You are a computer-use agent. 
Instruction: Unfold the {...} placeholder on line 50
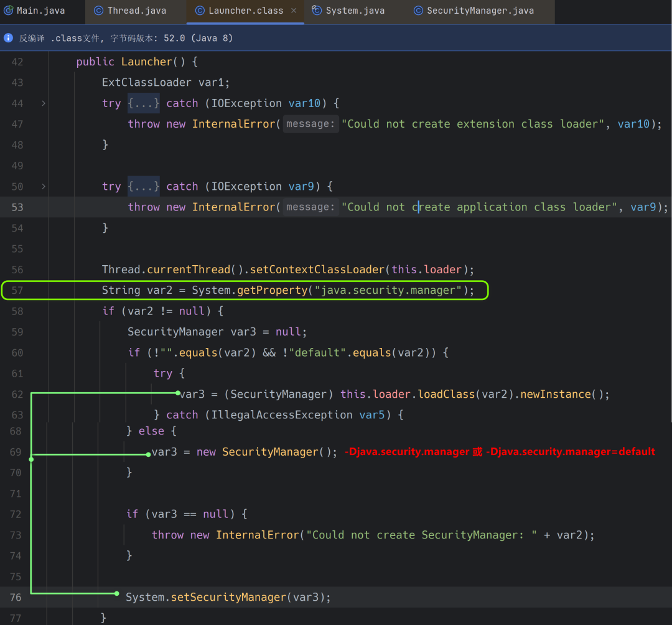[144, 187]
